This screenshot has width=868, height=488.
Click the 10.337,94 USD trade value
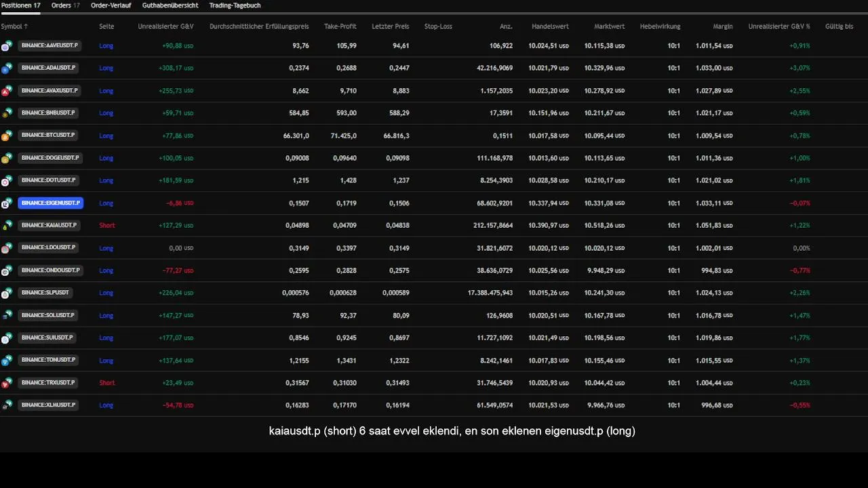click(x=549, y=203)
